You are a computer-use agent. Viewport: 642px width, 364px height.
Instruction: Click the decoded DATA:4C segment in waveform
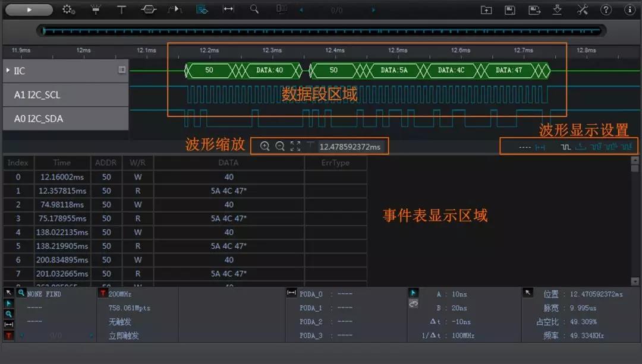(451, 70)
